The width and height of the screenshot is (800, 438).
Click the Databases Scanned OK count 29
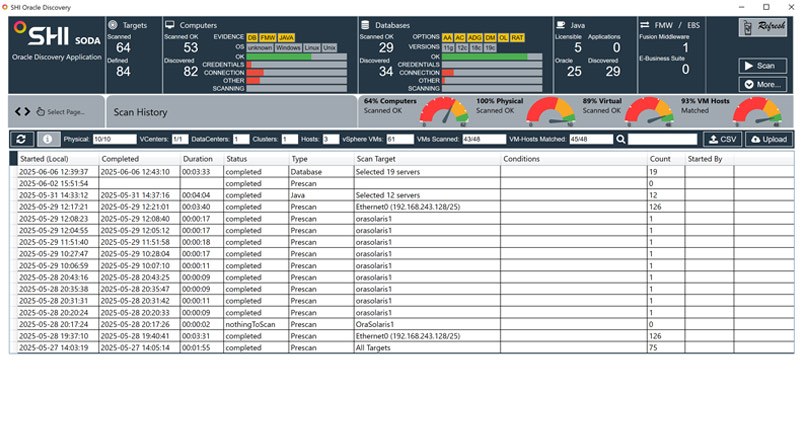point(386,47)
